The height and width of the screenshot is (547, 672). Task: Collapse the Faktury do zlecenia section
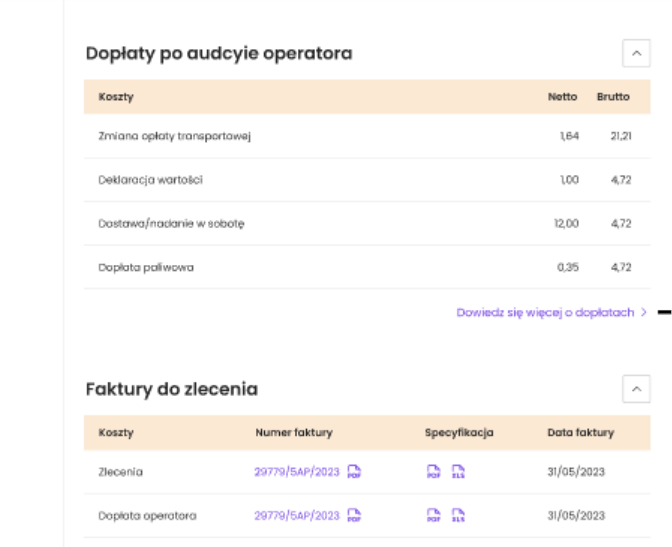(x=635, y=389)
